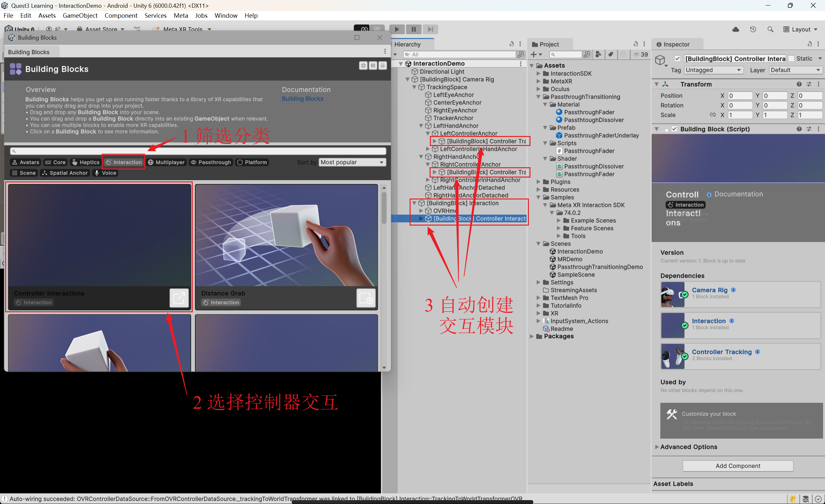Click the Building Blocks search field
Viewport: 825px width, 504px height.
coord(198,151)
